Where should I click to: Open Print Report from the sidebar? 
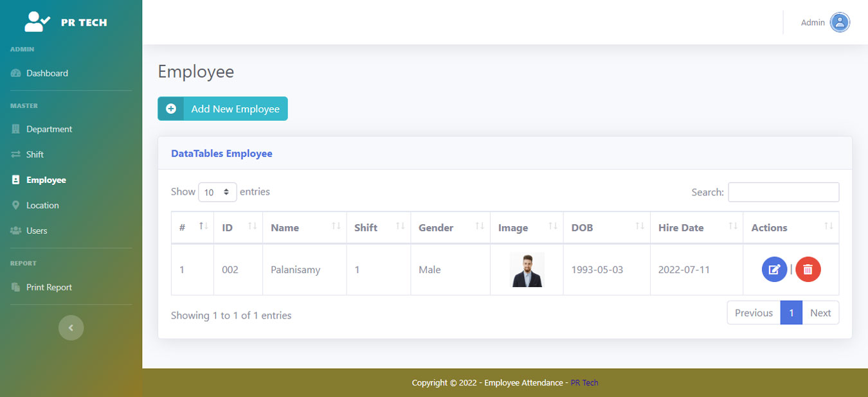pyautogui.click(x=49, y=287)
